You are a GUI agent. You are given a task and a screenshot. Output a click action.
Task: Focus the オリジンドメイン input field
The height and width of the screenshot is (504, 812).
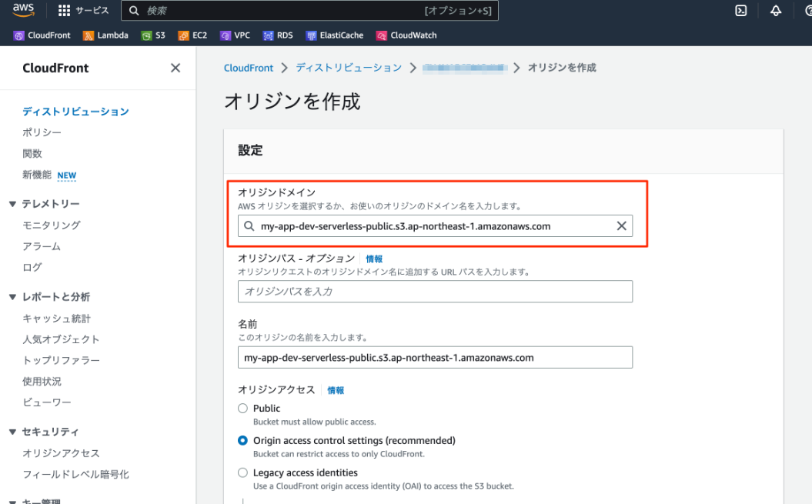pos(435,226)
